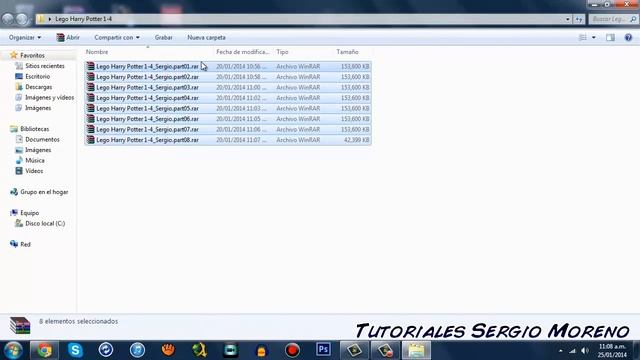
Task: Click the network signal tray icon
Action: point(573,351)
